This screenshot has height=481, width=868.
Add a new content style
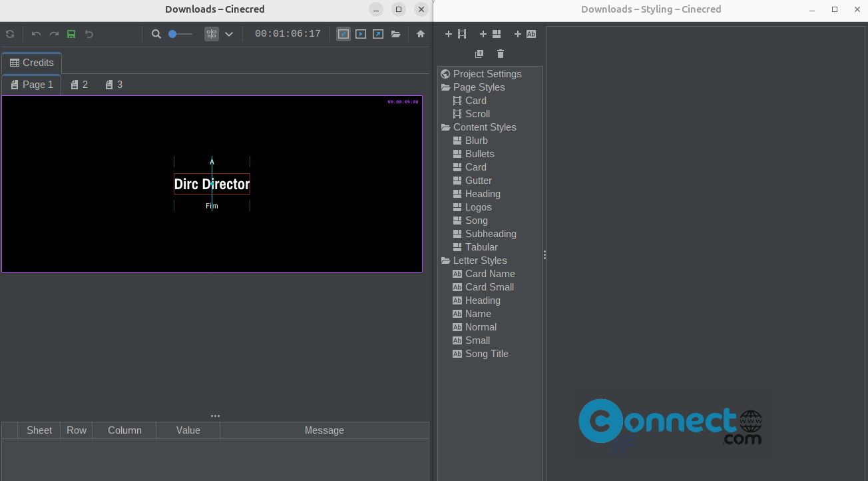coord(490,34)
